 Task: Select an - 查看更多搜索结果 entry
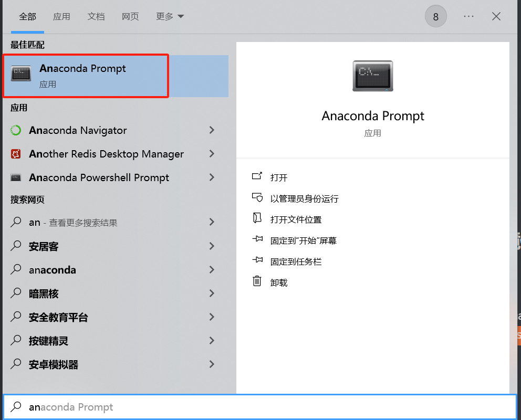116,222
